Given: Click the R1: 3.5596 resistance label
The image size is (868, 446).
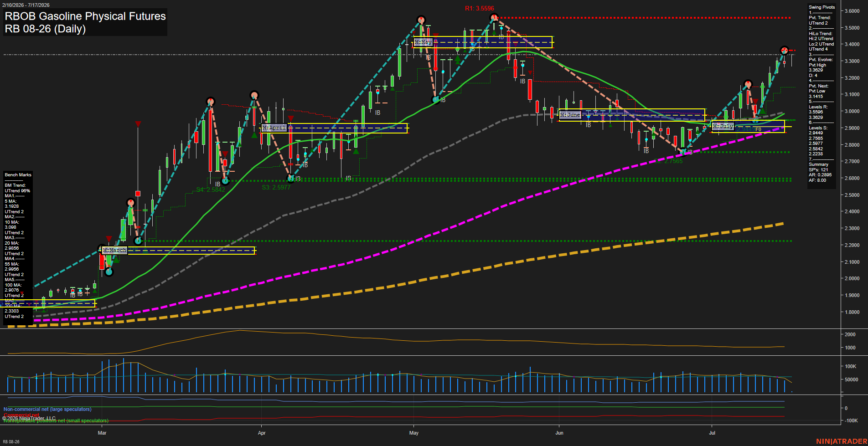Looking at the screenshot, I should point(479,8).
